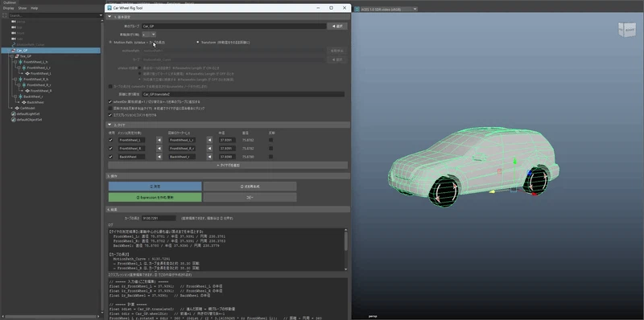Screen dimensions: 644x320
Task: Open the Outliner Display menu
Action: [9, 8]
